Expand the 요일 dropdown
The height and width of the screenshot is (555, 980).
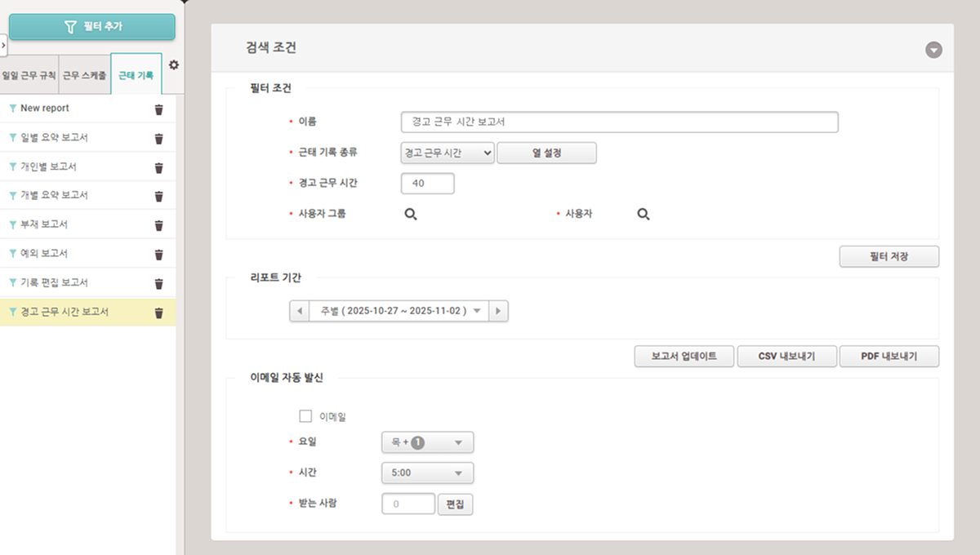point(427,442)
